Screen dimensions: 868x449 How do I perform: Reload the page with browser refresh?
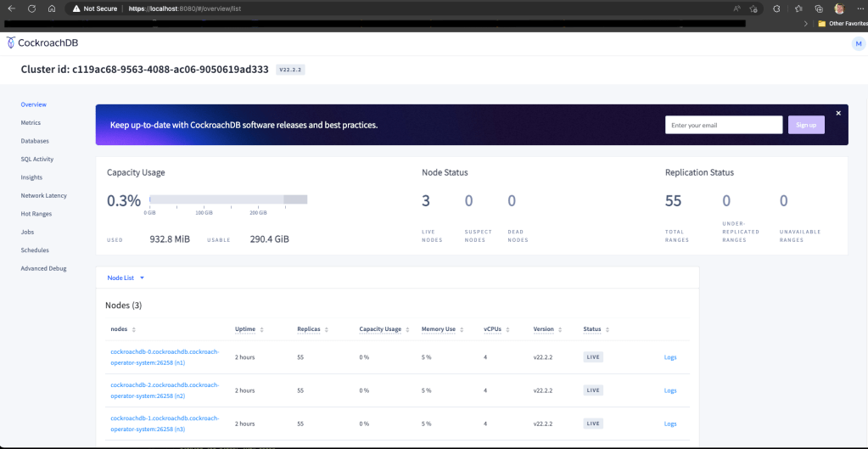pos(31,8)
